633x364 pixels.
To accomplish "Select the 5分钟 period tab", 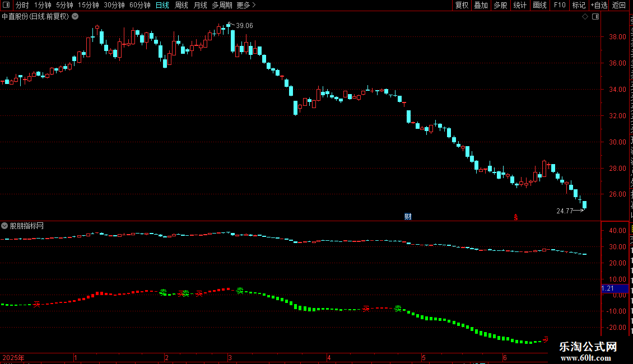I will 64,5.
